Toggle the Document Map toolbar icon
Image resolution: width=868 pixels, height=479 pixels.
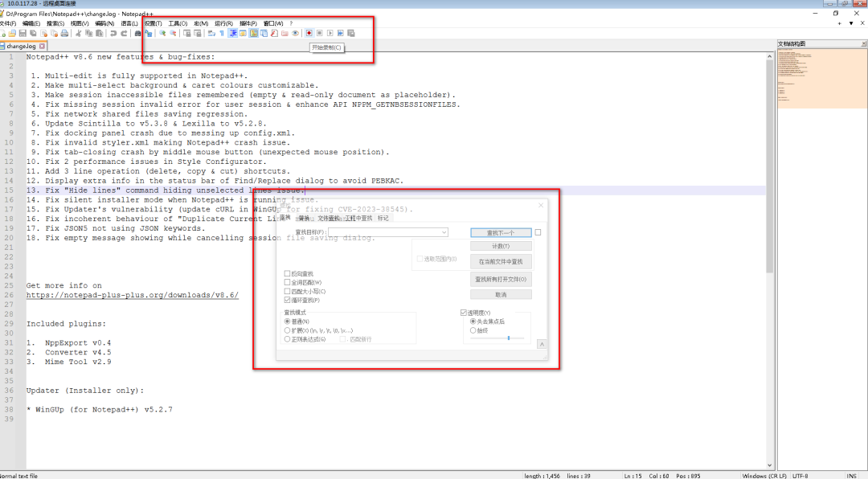click(x=253, y=33)
